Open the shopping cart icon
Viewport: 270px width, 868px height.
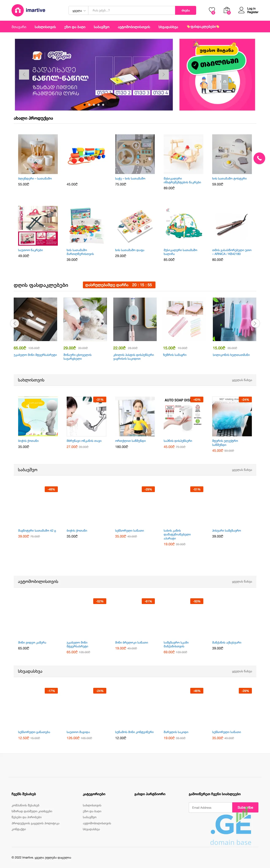tap(227, 10)
